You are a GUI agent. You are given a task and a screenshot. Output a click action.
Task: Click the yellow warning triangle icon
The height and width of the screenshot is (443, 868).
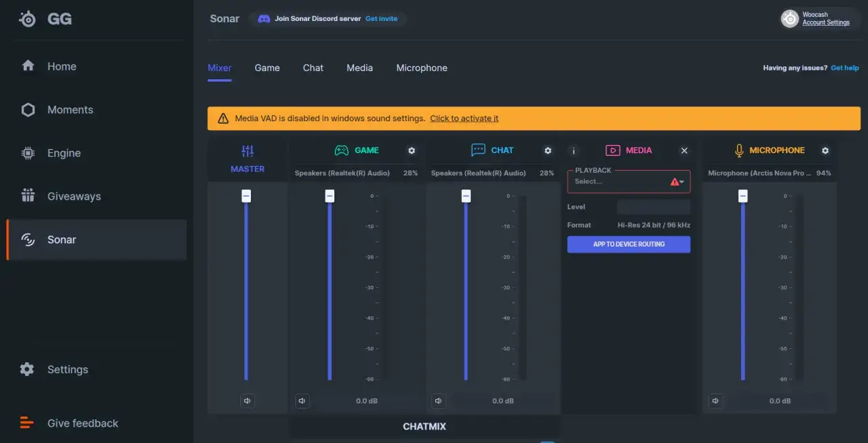[x=223, y=119]
